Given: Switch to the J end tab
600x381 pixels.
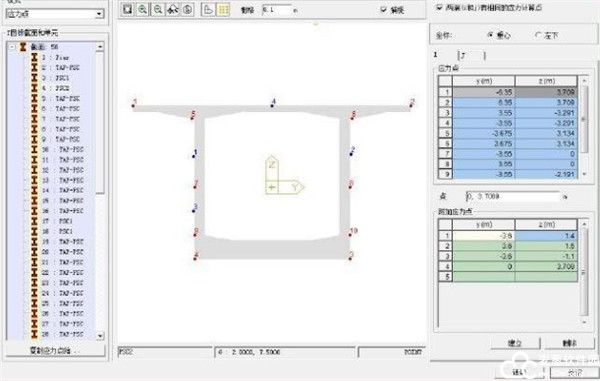Looking at the screenshot, I should [471, 55].
